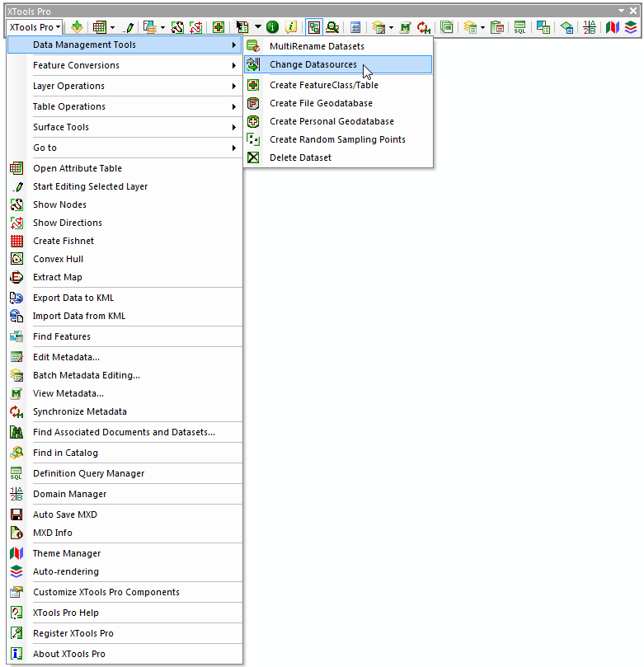The image size is (644, 667).
Task: Click the green circle info toolbar icon
Action: click(x=273, y=27)
